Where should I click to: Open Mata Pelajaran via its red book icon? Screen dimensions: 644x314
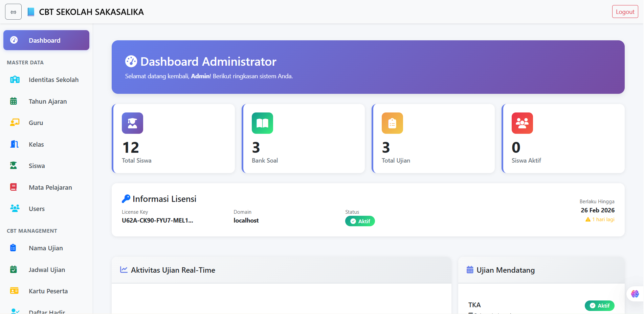point(13,187)
